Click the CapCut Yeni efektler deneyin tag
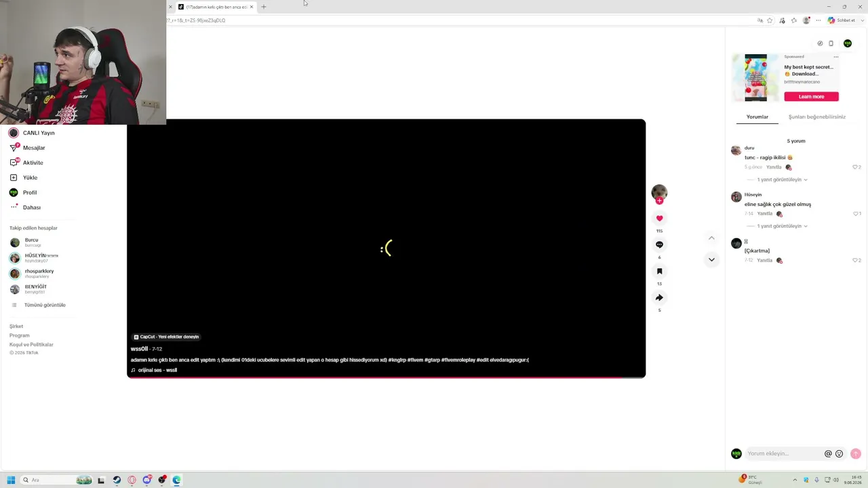 click(x=166, y=337)
